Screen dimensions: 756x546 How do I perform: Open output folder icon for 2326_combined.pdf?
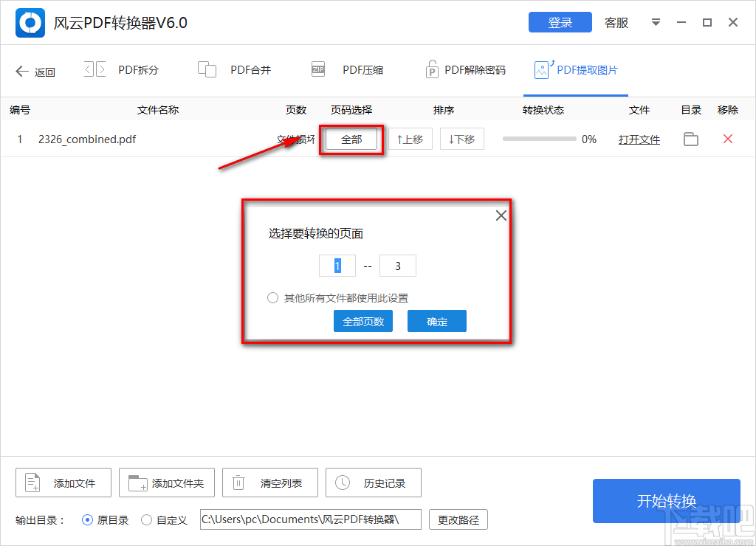pyautogui.click(x=690, y=139)
